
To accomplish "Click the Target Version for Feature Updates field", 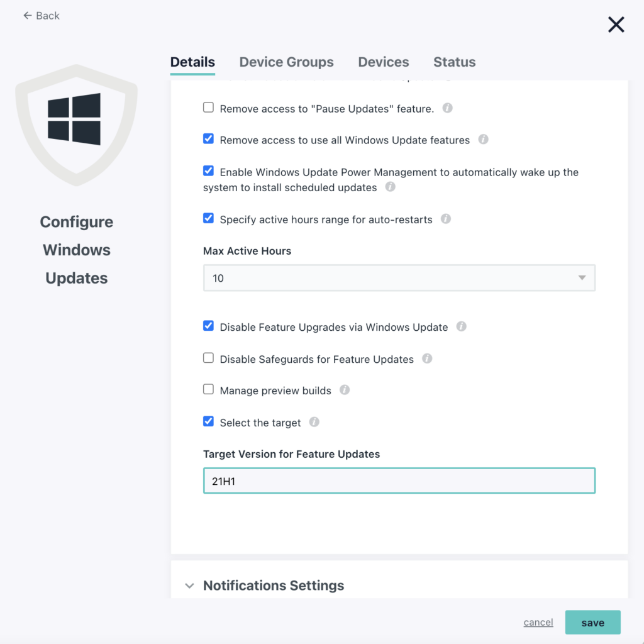I will pos(399,480).
